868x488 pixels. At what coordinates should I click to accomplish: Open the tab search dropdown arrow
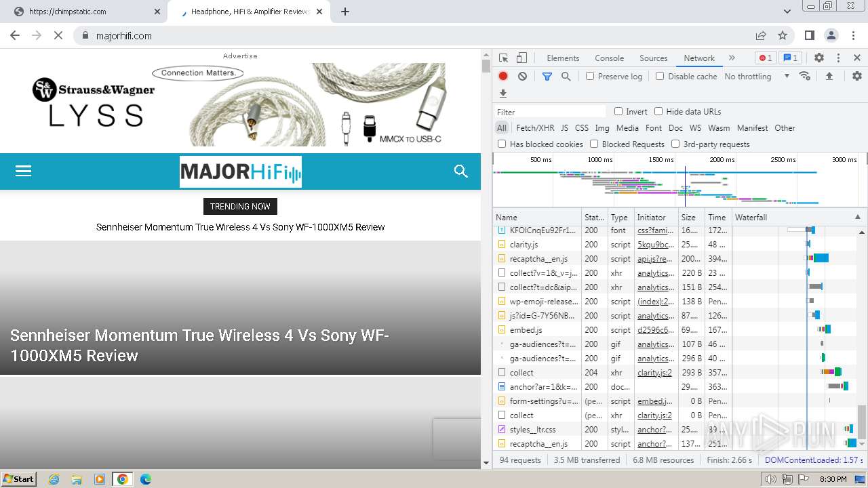[x=787, y=12]
